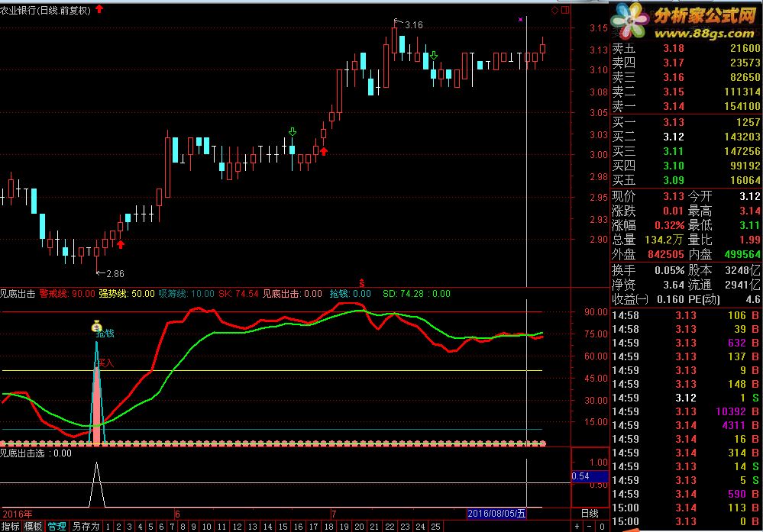763x532 pixels.
Task: Click the 内盘 499564 value
Action: pos(742,254)
